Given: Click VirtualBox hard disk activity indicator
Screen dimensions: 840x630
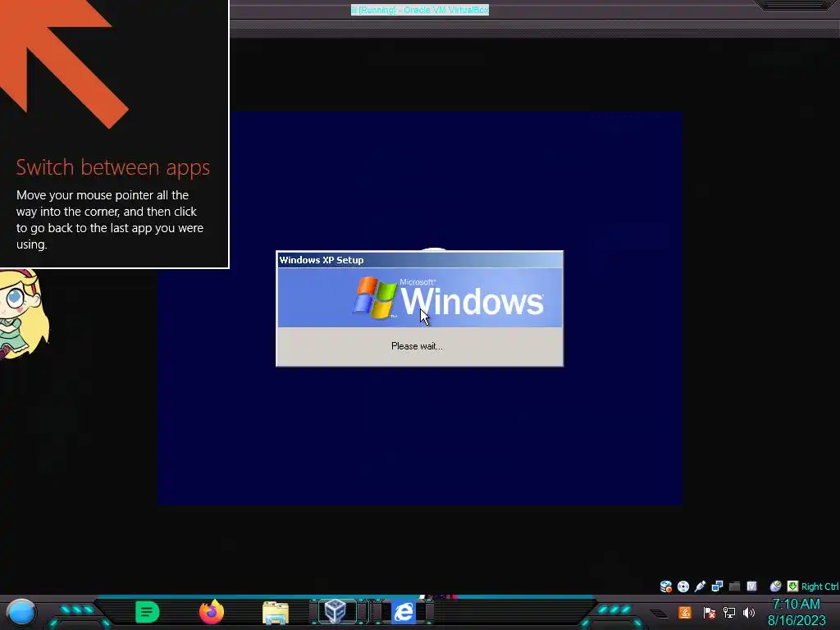Looking at the screenshot, I should click(x=666, y=587).
